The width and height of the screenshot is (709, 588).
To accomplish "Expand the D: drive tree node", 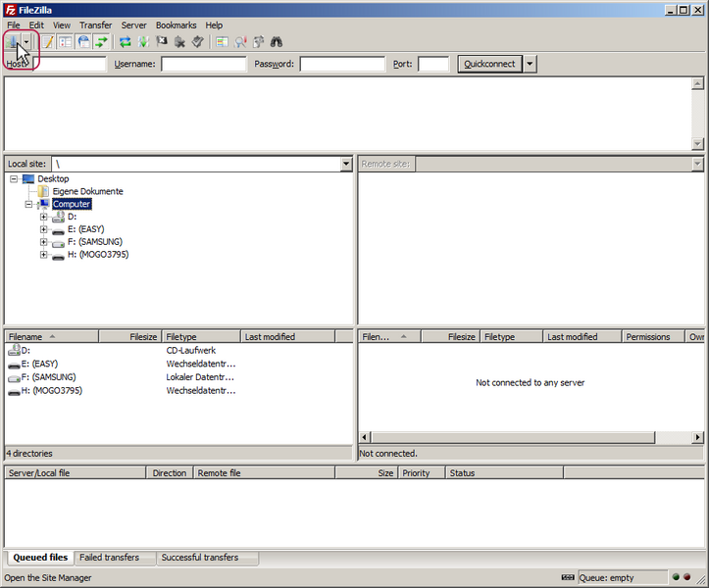I will 43,217.
